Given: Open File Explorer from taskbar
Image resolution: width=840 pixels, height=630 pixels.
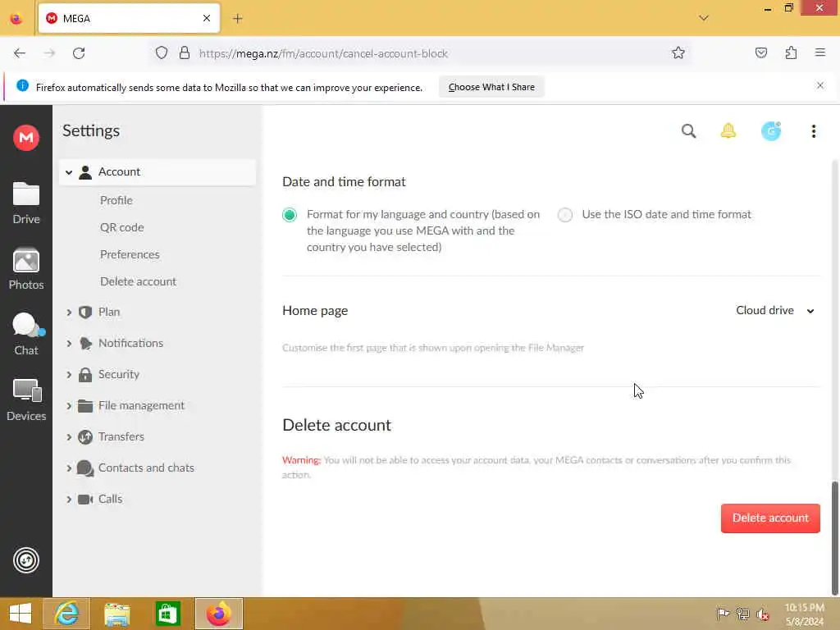Looking at the screenshot, I should click(116, 614).
